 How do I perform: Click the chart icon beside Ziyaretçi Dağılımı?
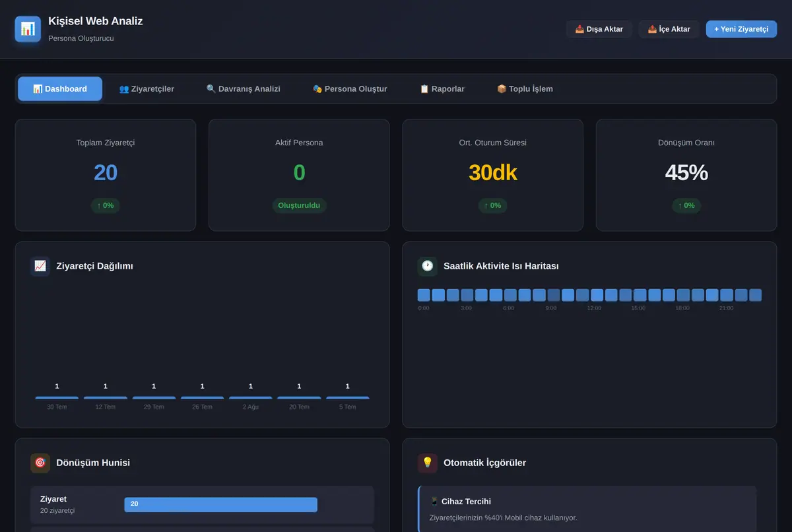(40, 266)
